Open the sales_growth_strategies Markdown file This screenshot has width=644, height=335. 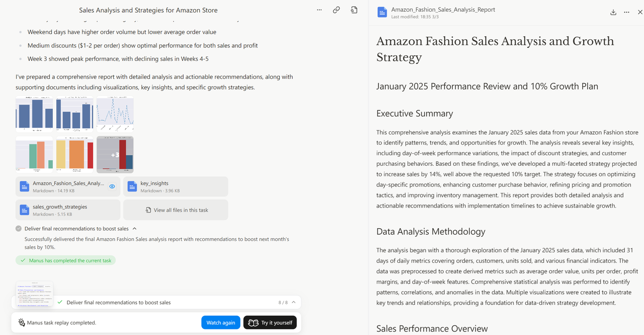coord(68,210)
